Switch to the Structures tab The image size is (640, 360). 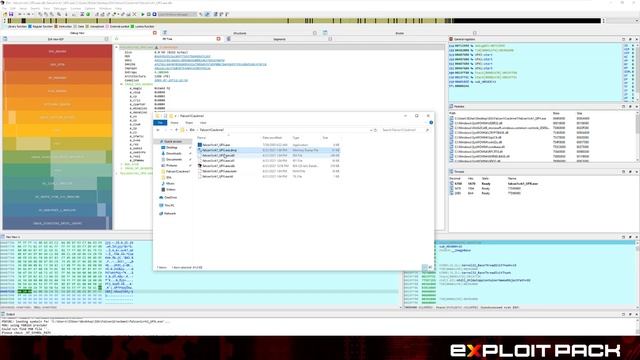[x=240, y=33]
